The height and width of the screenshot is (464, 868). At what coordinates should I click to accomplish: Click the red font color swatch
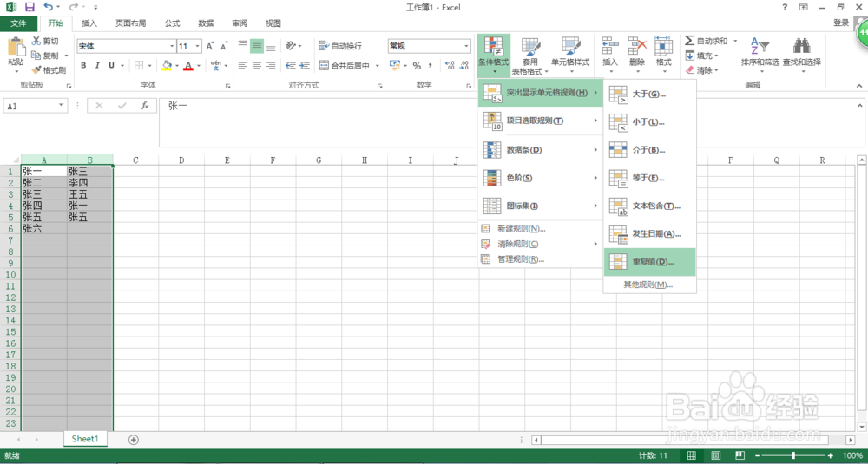(x=188, y=66)
